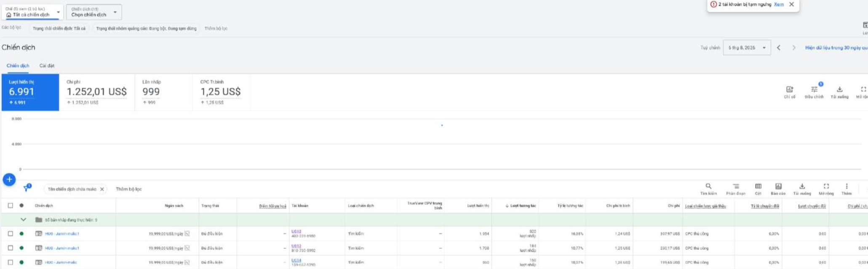The width and height of the screenshot is (868, 269).
Task: Go to next date range arrow
Action: (794, 48)
